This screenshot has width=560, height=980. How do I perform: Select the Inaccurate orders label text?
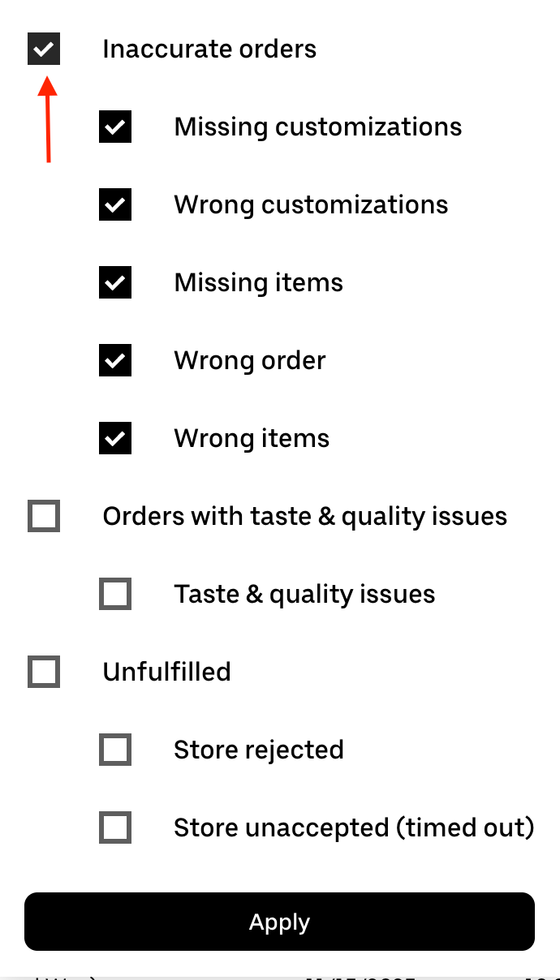tap(209, 49)
